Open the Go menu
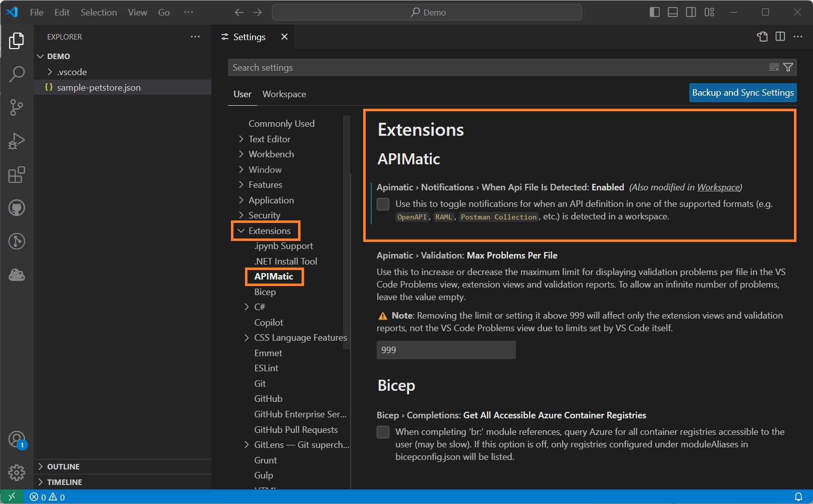This screenshot has height=504, width=813. coord(164,13)
